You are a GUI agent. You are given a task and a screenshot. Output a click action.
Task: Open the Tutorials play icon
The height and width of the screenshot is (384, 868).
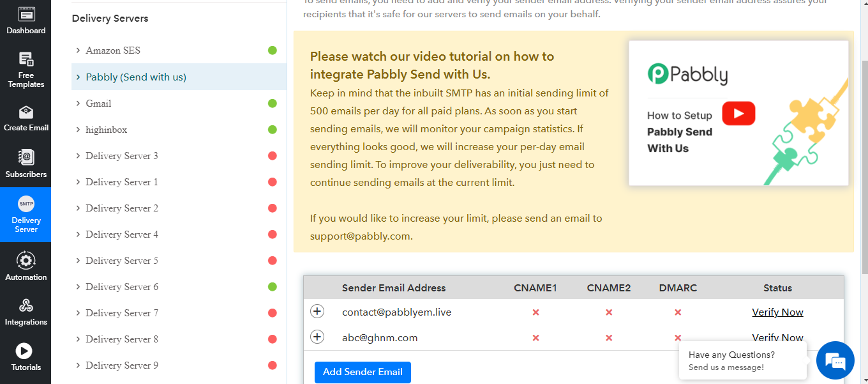coord(24,351)
